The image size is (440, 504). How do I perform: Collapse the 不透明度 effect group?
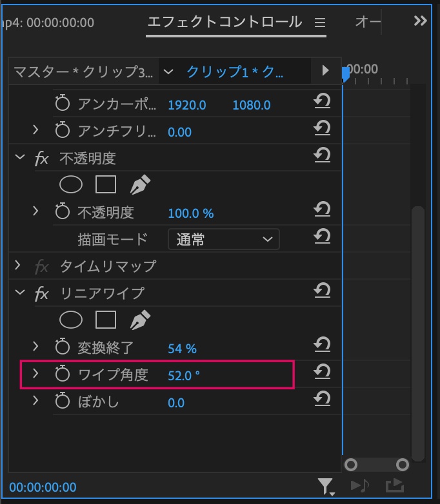point(20,157)
